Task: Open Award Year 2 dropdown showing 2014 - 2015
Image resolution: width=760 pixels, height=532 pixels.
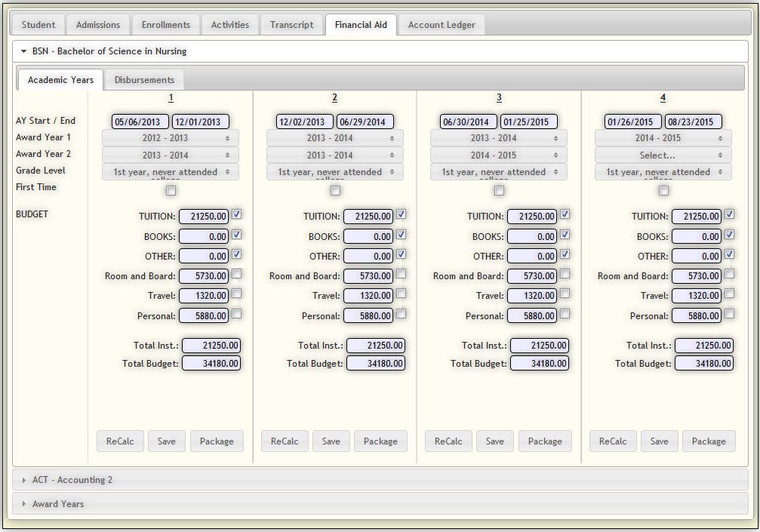Action: [x=499, y=155]
